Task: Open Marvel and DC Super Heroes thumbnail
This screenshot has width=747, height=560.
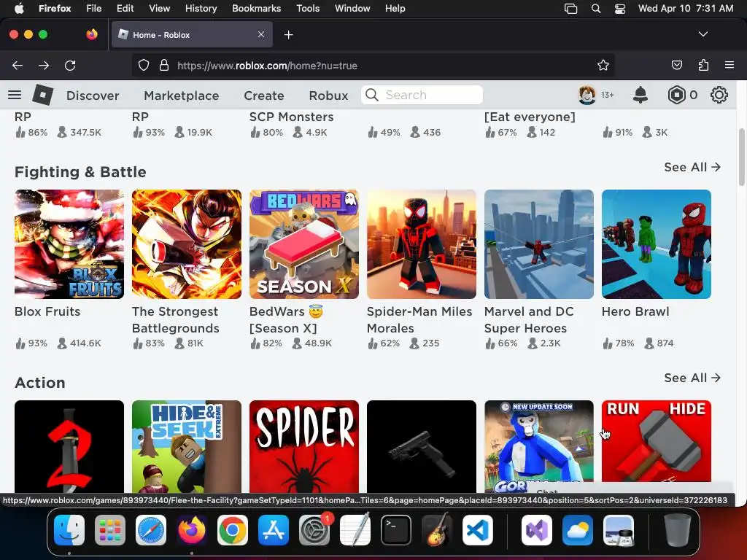Action: pos(539,244)
